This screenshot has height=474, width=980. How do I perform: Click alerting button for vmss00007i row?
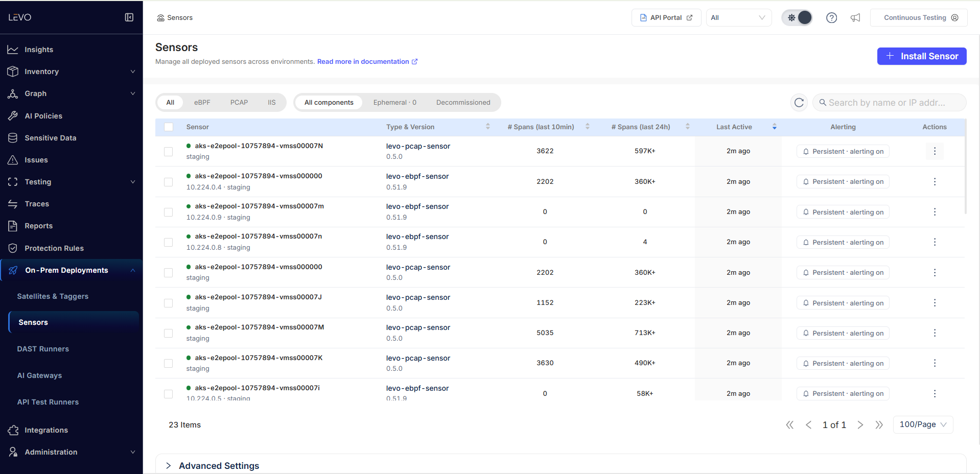843,394
